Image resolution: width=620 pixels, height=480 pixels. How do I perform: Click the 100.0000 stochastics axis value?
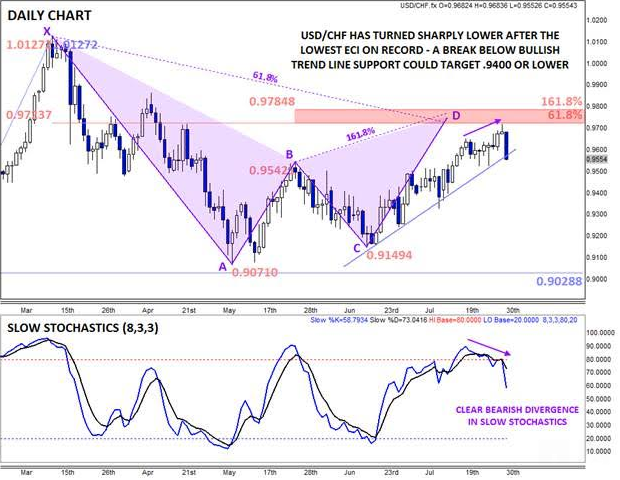click(x=599, y=333)
